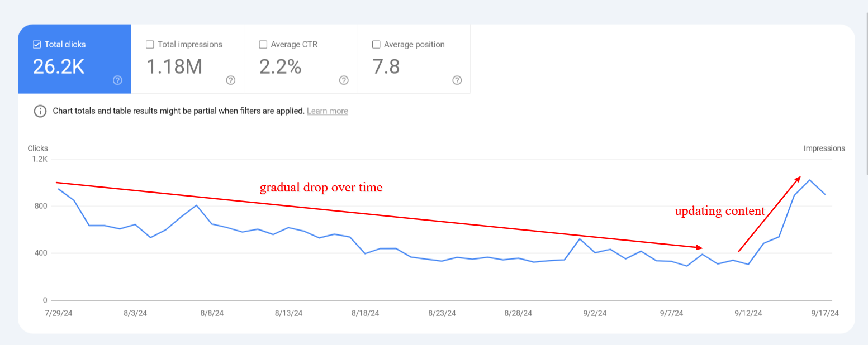
Task: Click the Impressions axis label on the chart
Action: tap(824, 148)
